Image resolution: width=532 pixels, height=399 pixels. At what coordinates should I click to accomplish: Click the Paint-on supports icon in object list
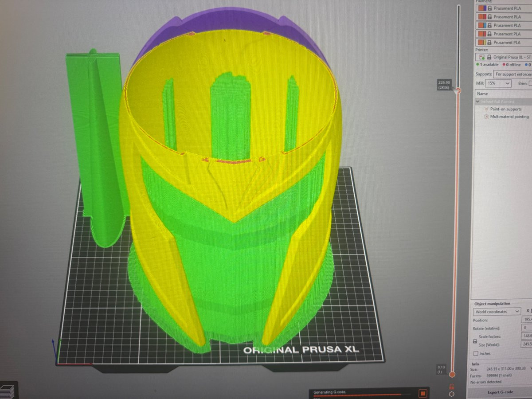(486, 109)
